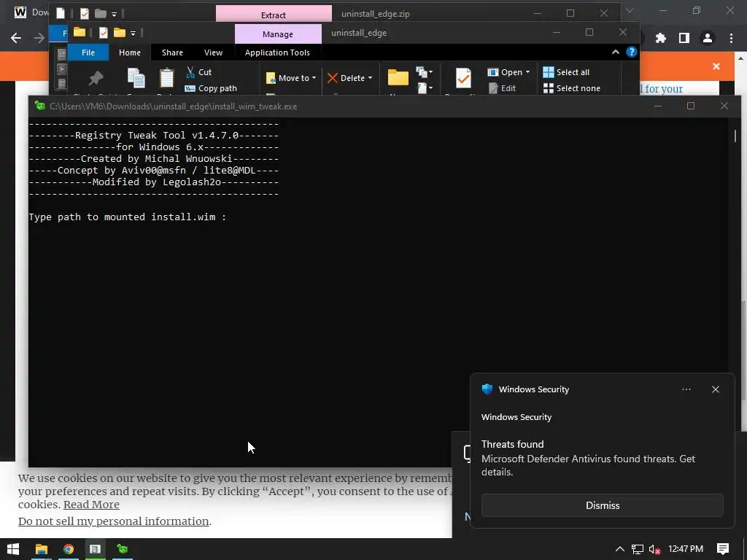This screenshot has height=560, width=747.
Task: Click Edit in the ribbon
Action: click(x=502, y=88)
